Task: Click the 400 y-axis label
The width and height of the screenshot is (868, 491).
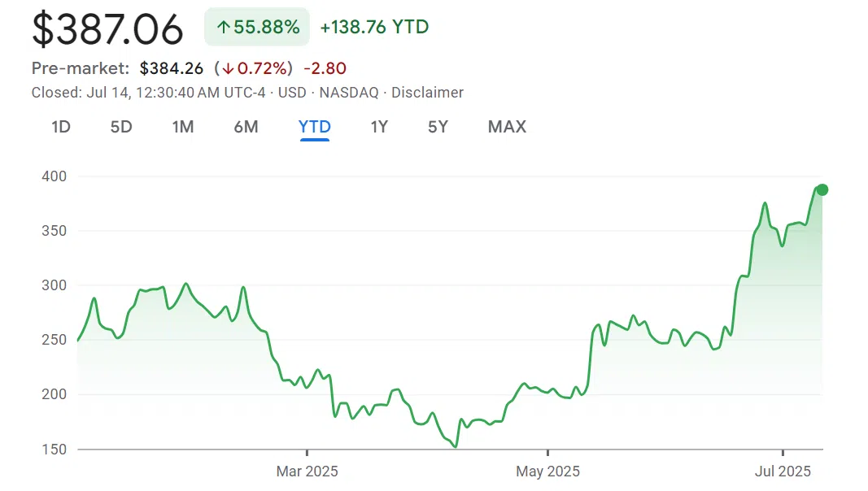Action: 55,176
